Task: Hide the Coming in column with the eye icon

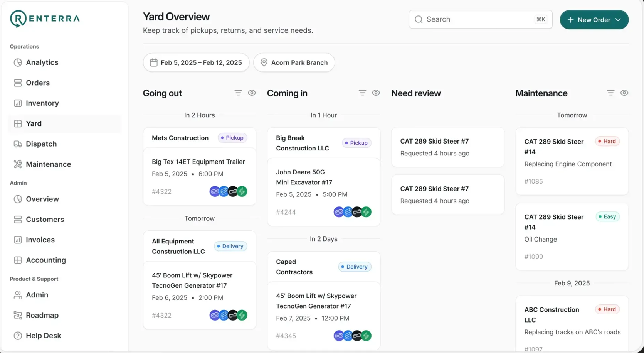Action: click(376, 93)
